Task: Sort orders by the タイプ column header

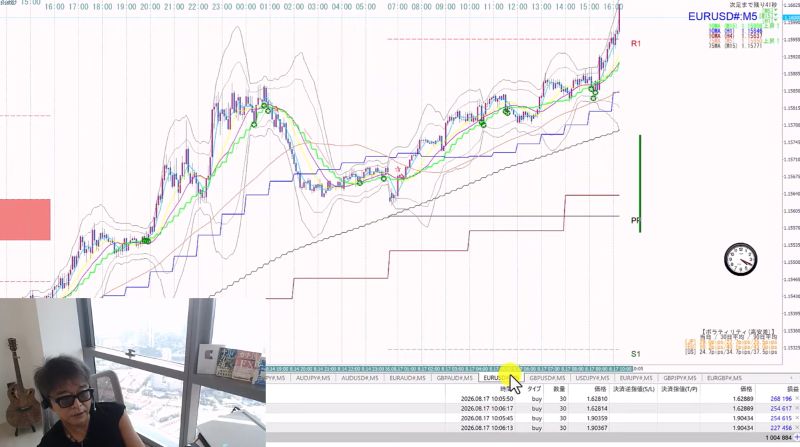Action: click(x=534, y=389)
